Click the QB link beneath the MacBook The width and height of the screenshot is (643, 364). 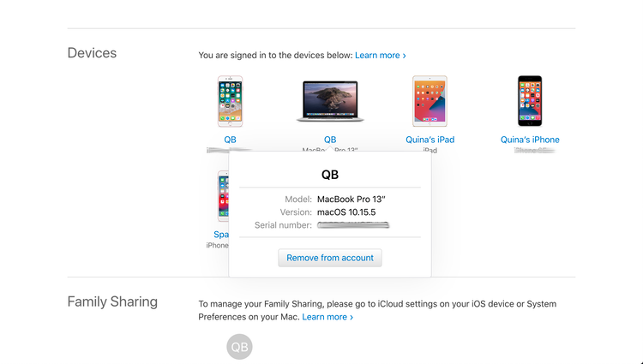tap(330, 140)
